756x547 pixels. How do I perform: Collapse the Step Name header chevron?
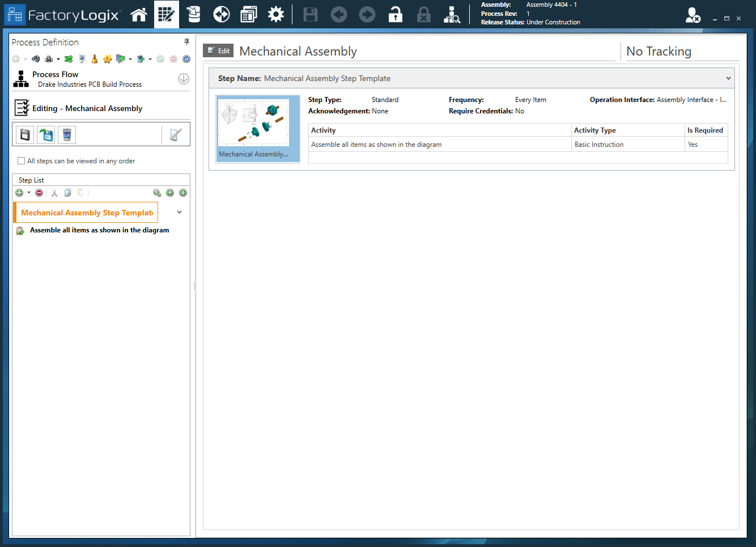click(x=728, y=78)
